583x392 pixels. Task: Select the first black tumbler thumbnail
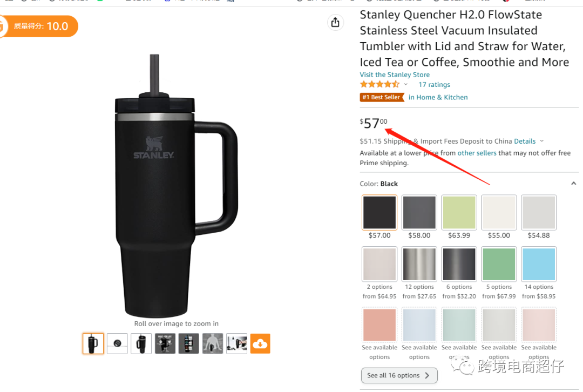click(x=93, y=343)
